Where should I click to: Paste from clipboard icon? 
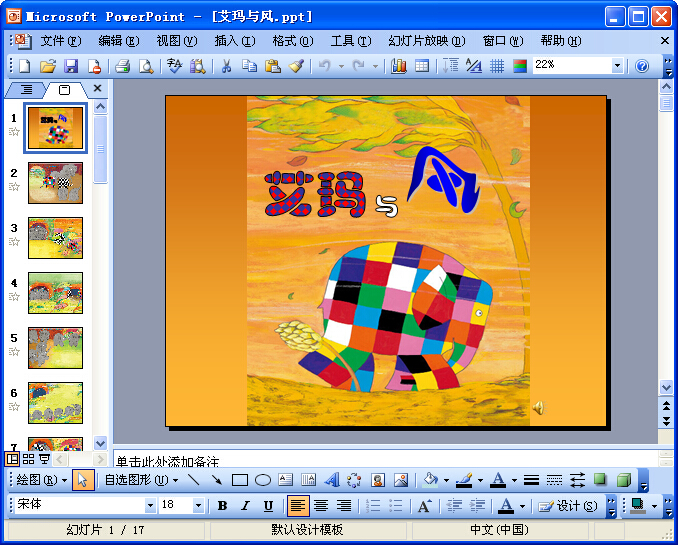click(x=273, y=66)
